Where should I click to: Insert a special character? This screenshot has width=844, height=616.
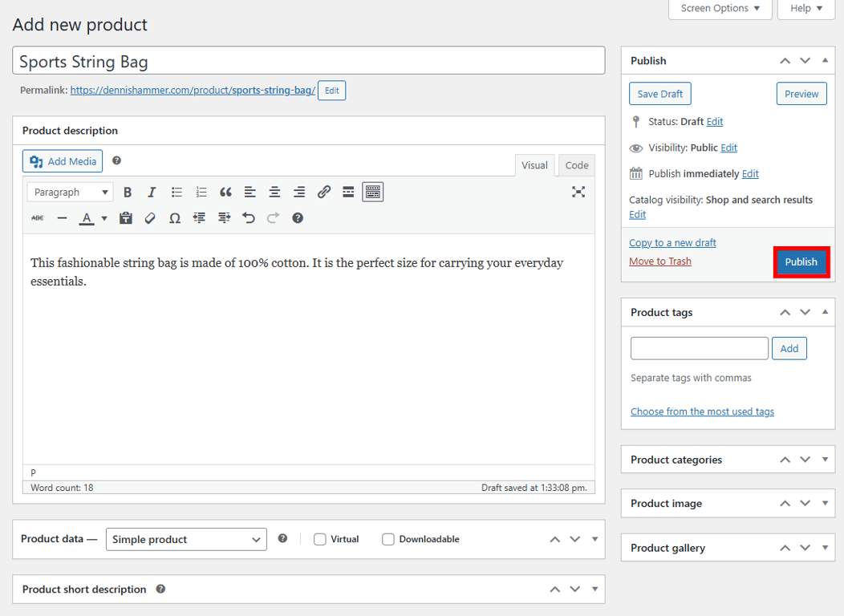point(174,217)
